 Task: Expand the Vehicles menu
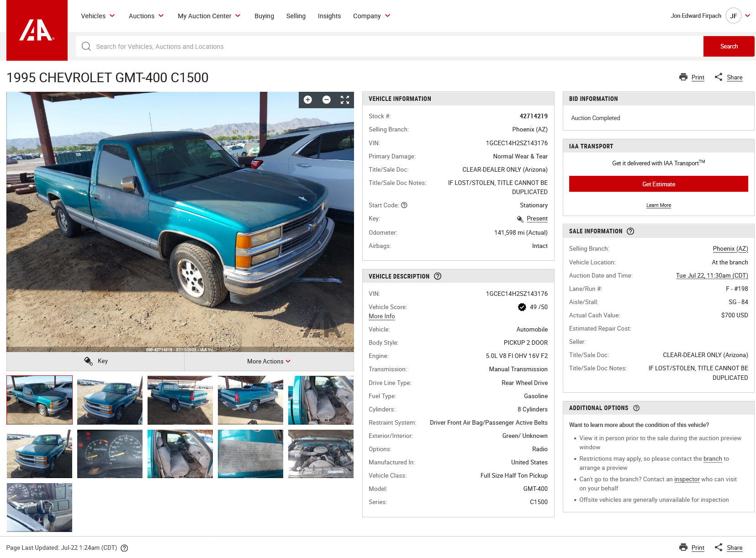pos(98,16)
